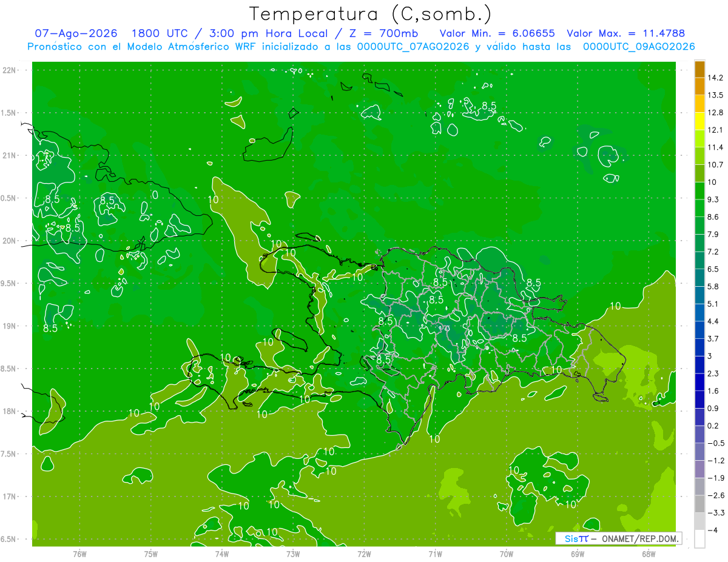
Task: Click the "5.1" value on the color scale
Action: [713, 304]
